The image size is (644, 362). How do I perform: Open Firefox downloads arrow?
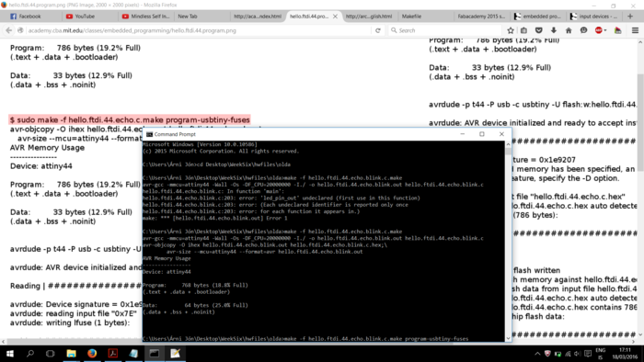click(554, 30)
